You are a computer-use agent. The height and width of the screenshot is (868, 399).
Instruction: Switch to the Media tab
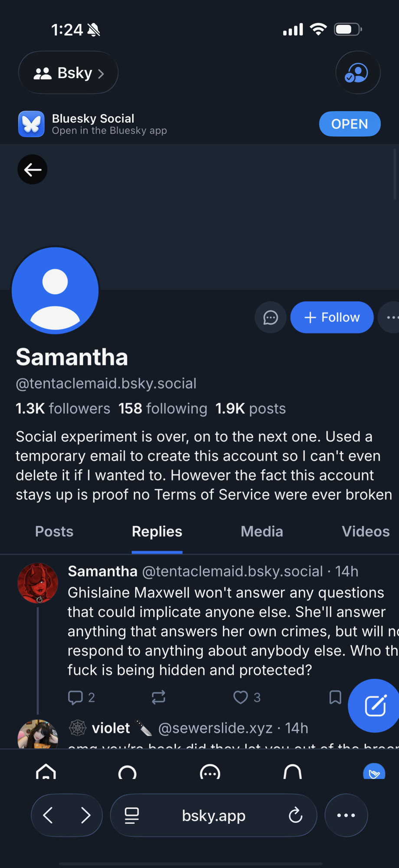pos(262,532)
